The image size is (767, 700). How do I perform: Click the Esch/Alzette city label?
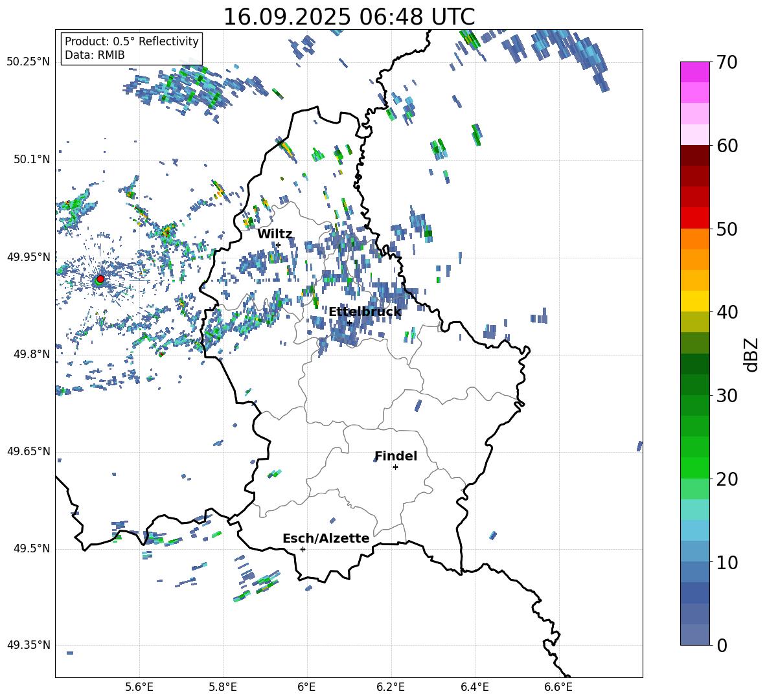326,538
